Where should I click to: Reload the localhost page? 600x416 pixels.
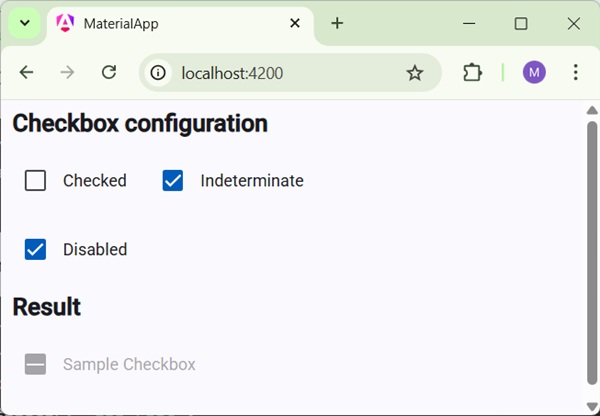click(x=110, y=72)
